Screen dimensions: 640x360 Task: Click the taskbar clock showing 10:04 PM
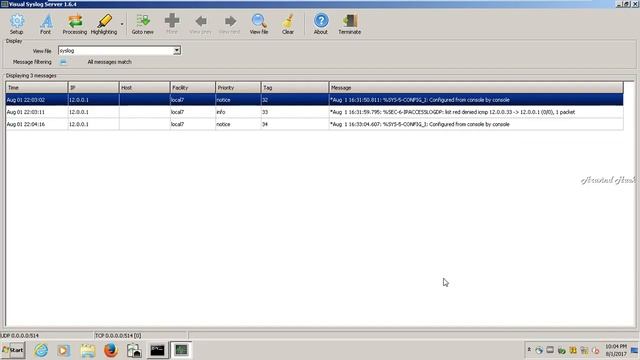(x=616, y=350)
